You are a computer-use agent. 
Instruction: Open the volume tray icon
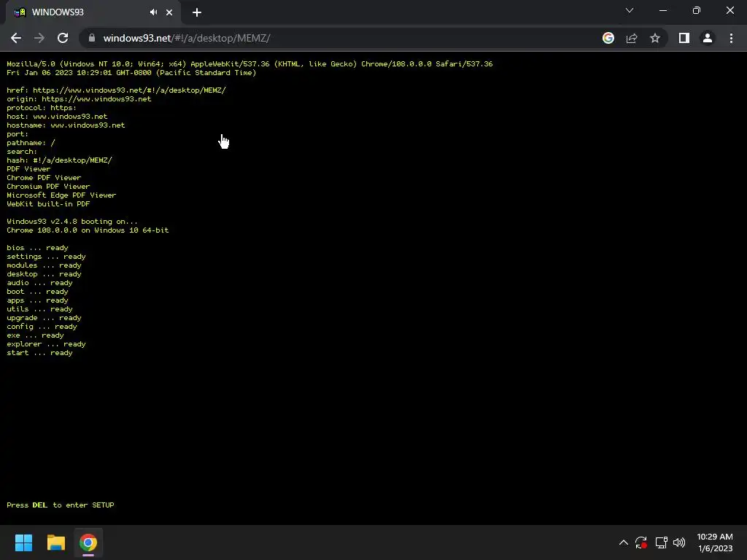(x=679, y=542)
